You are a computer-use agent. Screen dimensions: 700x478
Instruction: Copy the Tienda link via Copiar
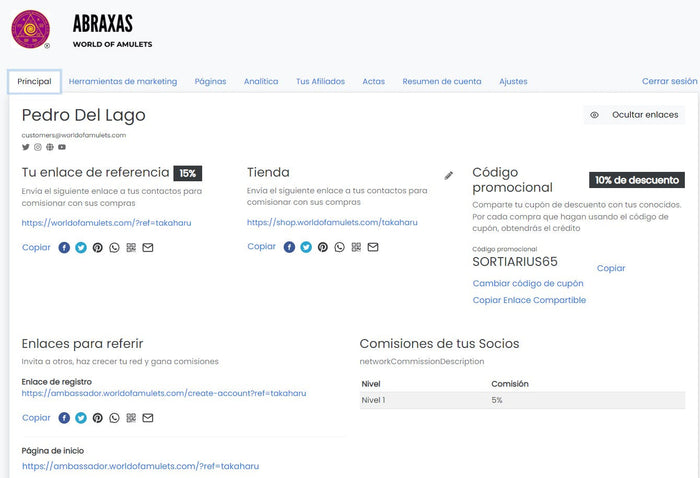[x=262, y=246]
